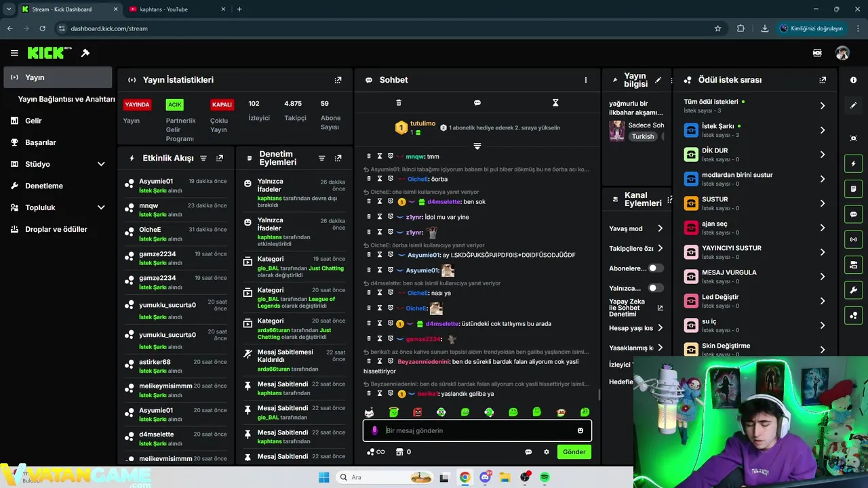Click the speech bubble icon in Sohbet toolbar
This screenshot has width=868, height=488.
click(477, 103)
